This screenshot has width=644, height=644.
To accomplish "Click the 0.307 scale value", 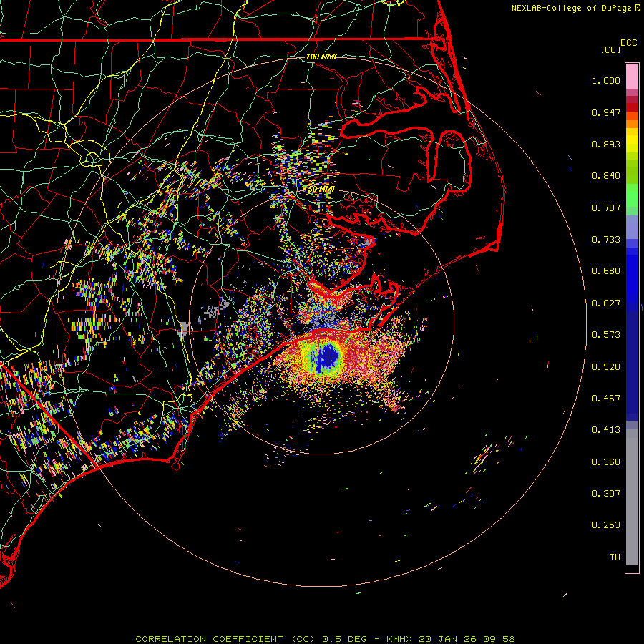I will tap(606, 493).
